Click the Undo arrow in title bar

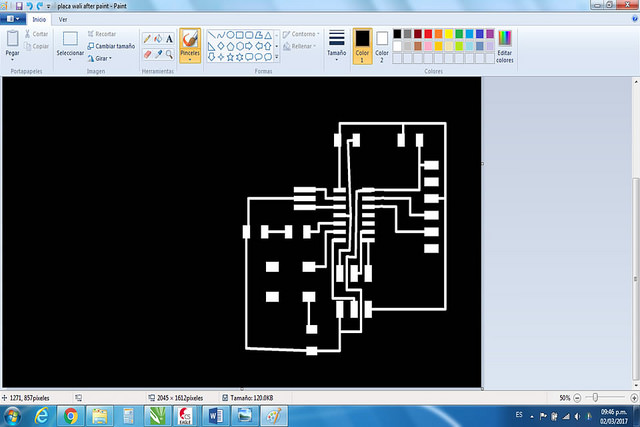click(29, 6)
